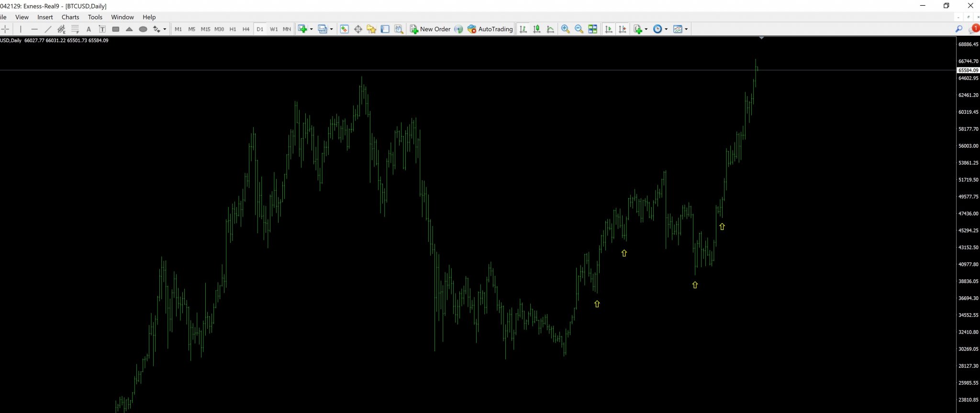The width and height of the screenshot is (980, 413).
Task: Select the D1 daily timeframe
Action: click(260, 29)
